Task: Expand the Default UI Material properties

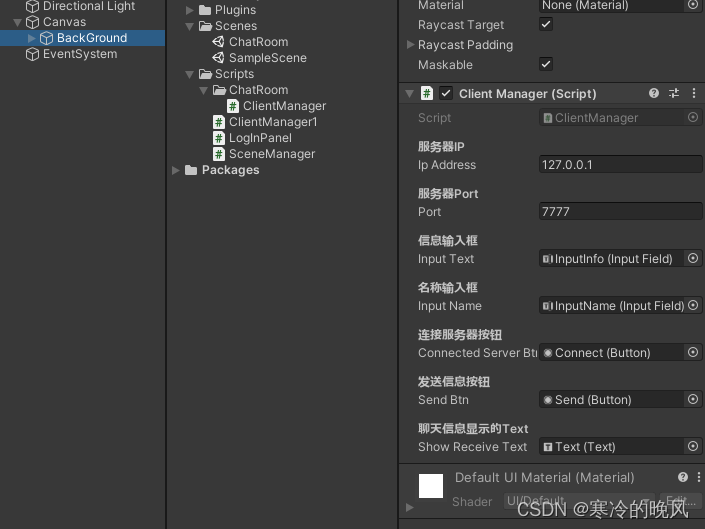Action: click(x=409, y=507)
